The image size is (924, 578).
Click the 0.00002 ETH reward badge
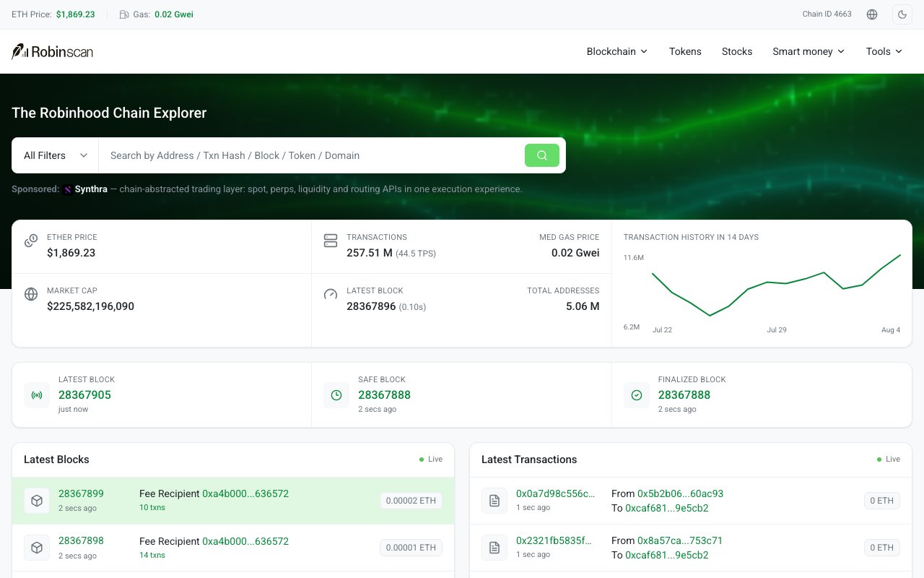(411, 501)
